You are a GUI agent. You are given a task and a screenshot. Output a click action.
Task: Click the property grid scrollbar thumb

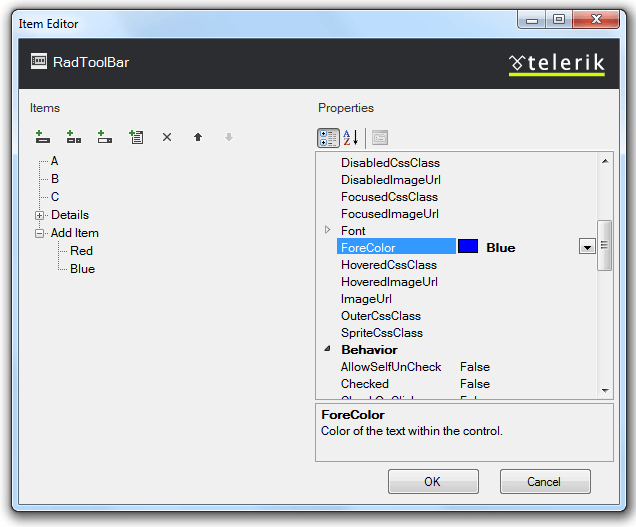click(604, 245)
